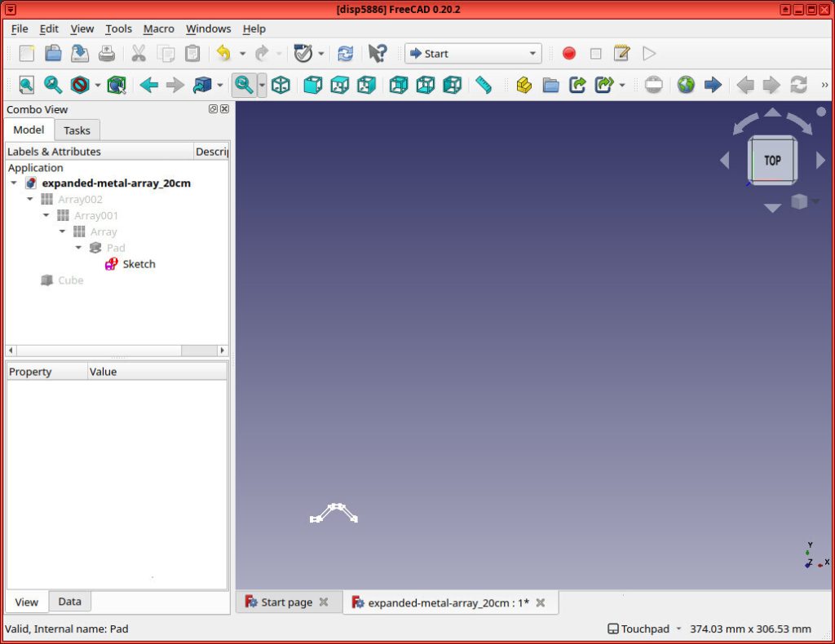Collapse the Pad node in the tree

(x=78, y=248)
